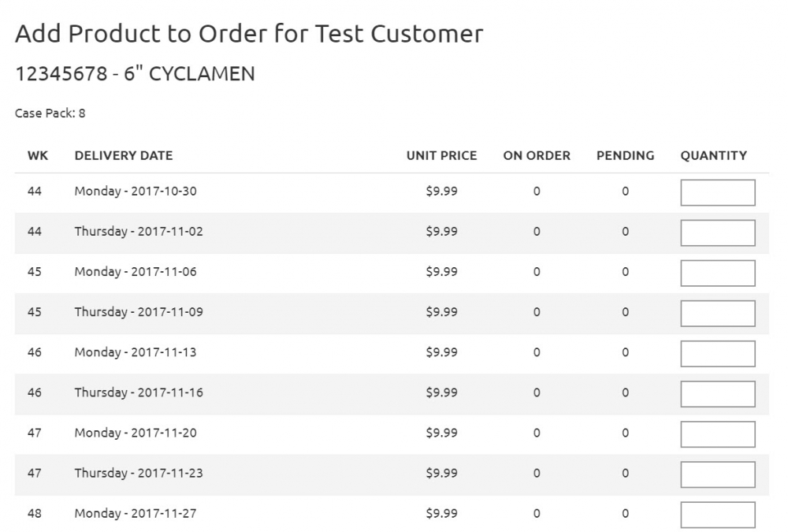Screen dimensions: 788x532
Task: Click the QUANTITY column header
Action: (714, 155)
